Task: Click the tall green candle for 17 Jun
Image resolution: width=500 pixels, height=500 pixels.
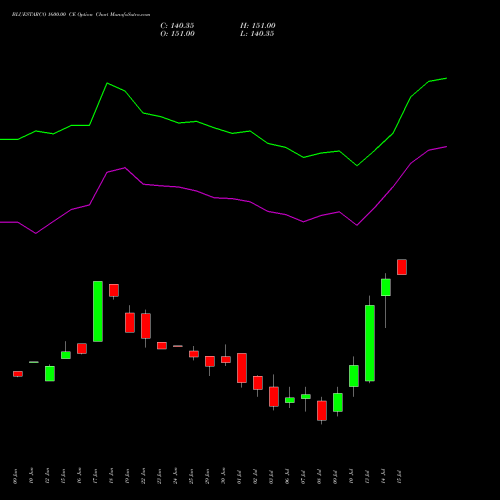Action: (98, 311)
